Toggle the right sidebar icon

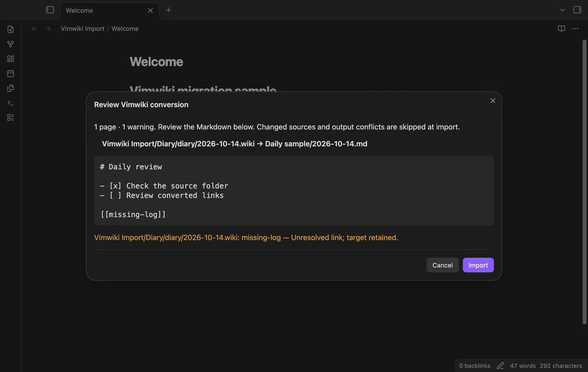pyautogui.click(x=577, y=10)
